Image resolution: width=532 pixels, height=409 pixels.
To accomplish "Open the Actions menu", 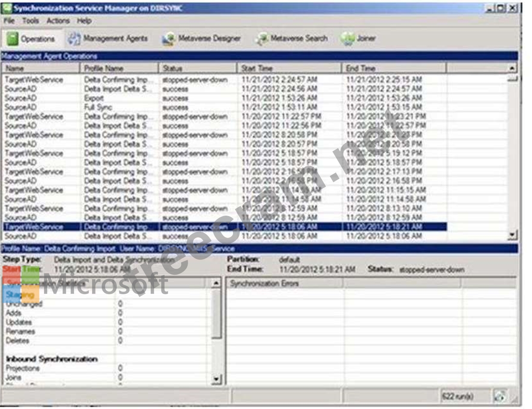I will click(x=58, y=21).
